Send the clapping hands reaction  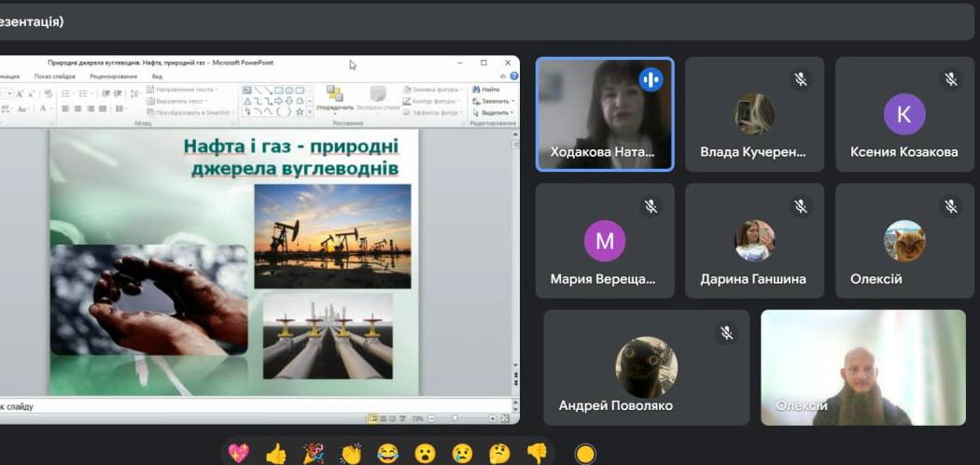pos(351,454)
